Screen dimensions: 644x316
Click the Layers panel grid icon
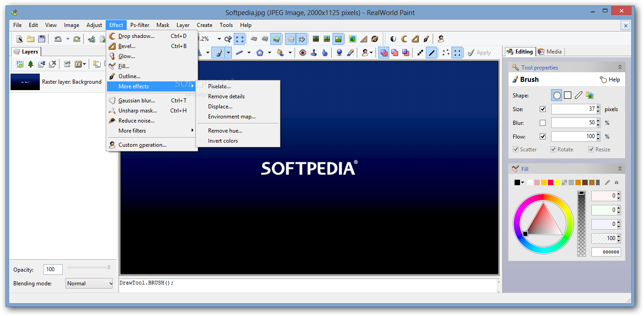20,64
